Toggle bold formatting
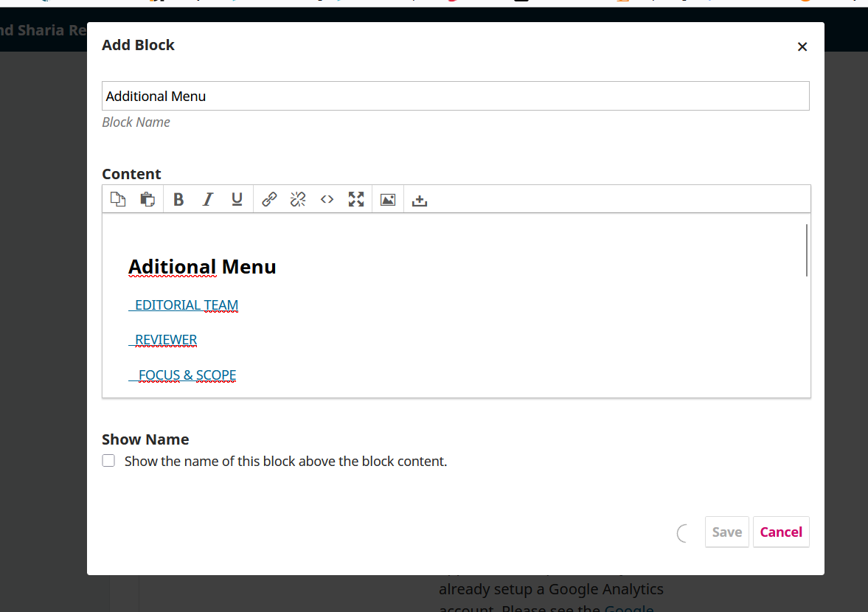868x612 pixels. [x=178, y=199]
